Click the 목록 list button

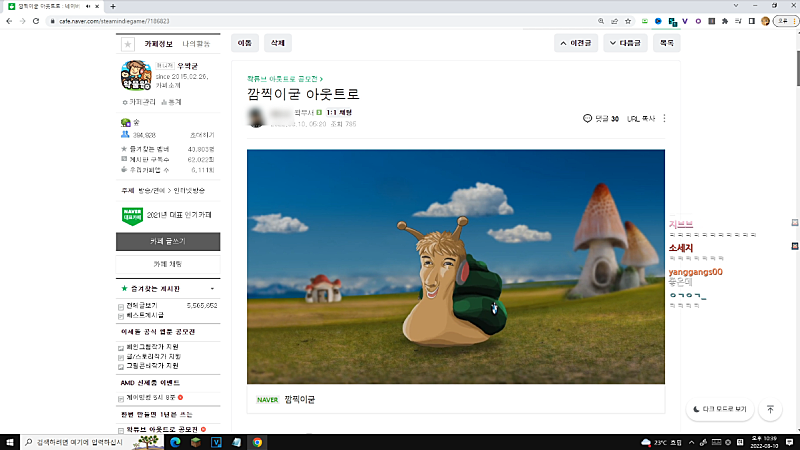pos(667,43)
